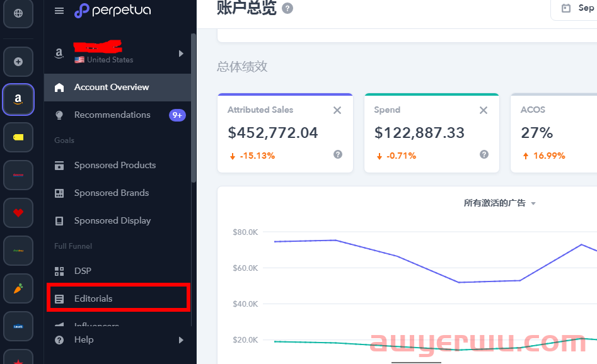The height and width of the screenshot is (364, 597).
Task: Go to Sponsored Products
Action: [x=115, y=165]
